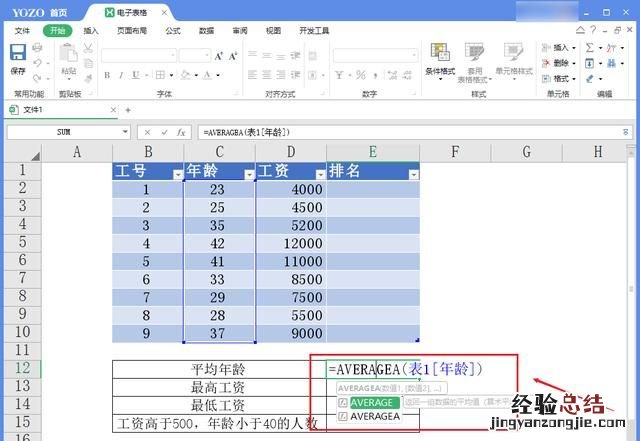Click the fx insert function icon

coord(182,132)
